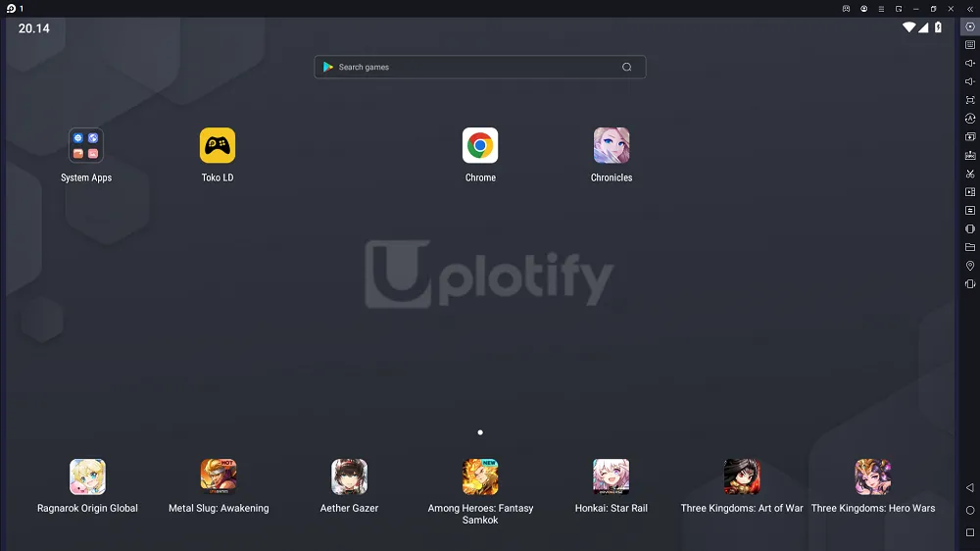The image size is (980, 551).
Task: Open emulator settings hexagon icon in sidebar
Action: pos(970,26)
